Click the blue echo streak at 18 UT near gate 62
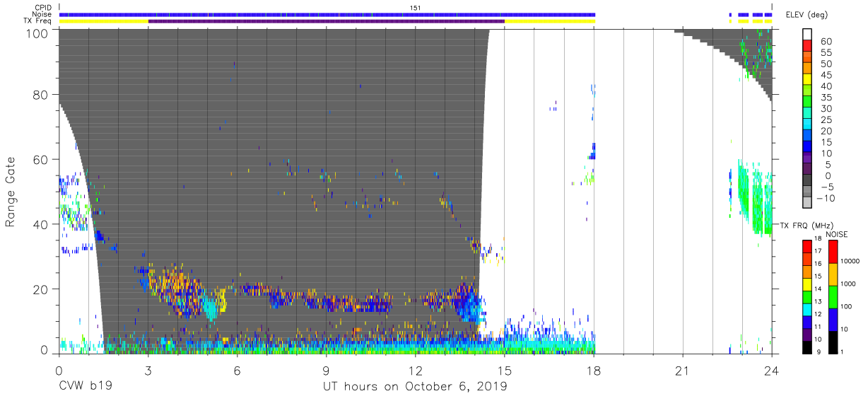868x401 pixels. click(594, 150)
